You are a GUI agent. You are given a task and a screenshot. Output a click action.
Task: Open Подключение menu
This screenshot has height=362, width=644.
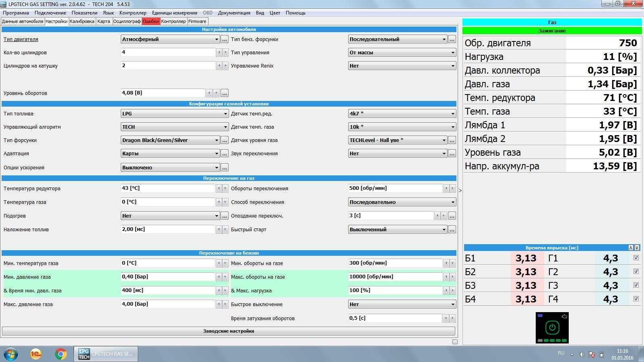(x=50, y=13)
